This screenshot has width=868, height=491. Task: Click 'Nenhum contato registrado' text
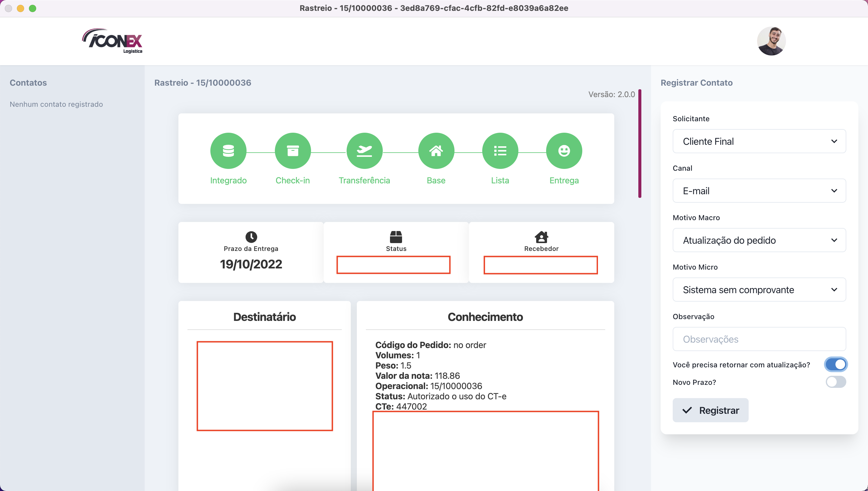[x=56, y=104]
